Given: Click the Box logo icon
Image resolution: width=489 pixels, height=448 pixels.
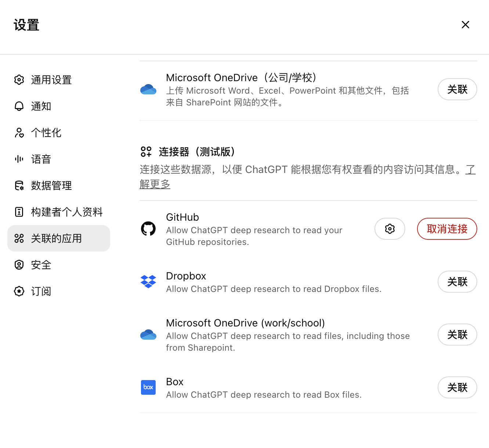Looking at the screenshot, I should [148, 387].
